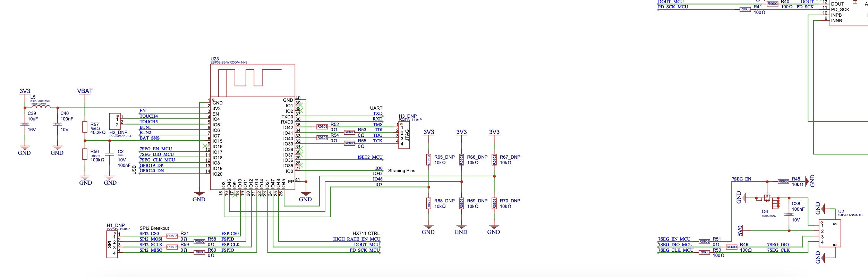
Task: Pick the H1_DNP SPI header symbol
Action: pyautogui.click(x=112, y=244)
